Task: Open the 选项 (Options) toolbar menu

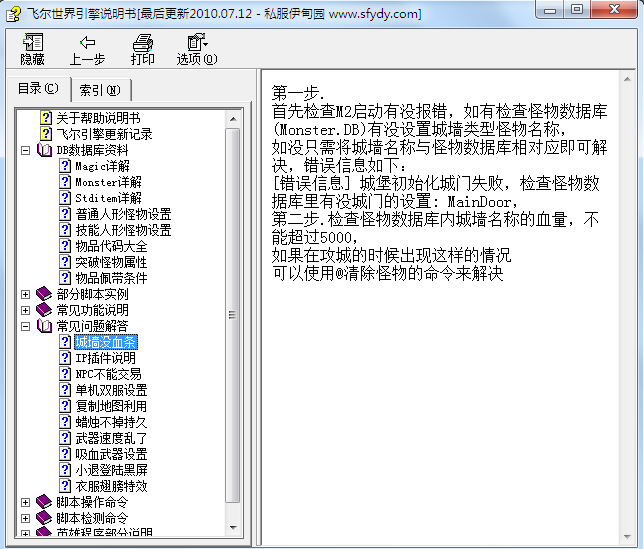Action: [196, 43]
